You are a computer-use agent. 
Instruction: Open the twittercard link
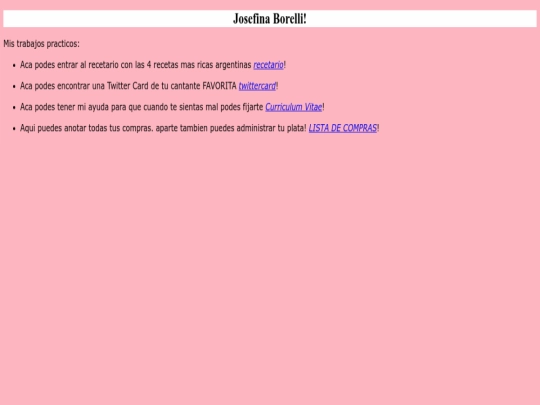[x=257, y=86]
